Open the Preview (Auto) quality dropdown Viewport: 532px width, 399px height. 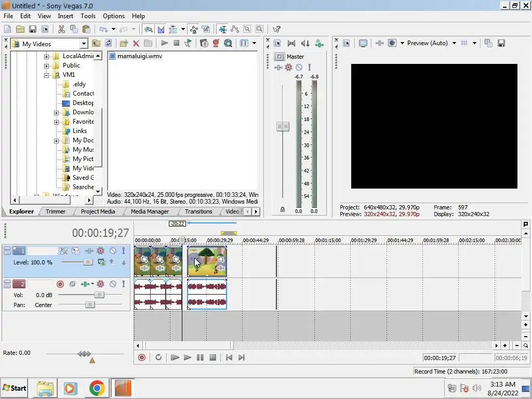454,43
